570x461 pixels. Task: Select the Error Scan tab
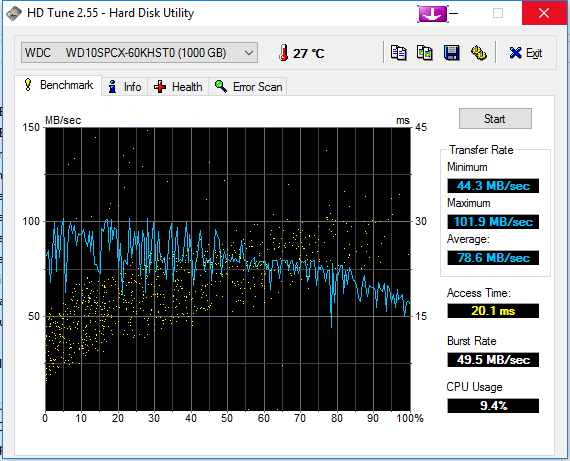248,87
